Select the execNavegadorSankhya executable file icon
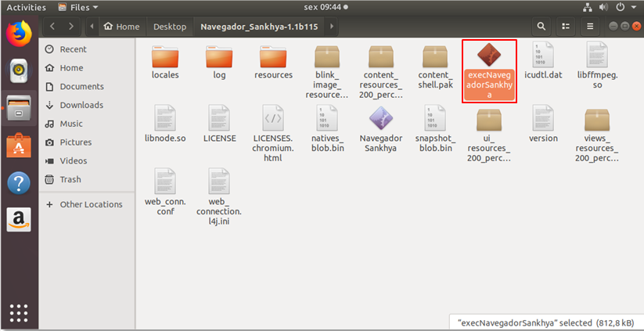This screenshot has width=644, height=331. point(489,56)
